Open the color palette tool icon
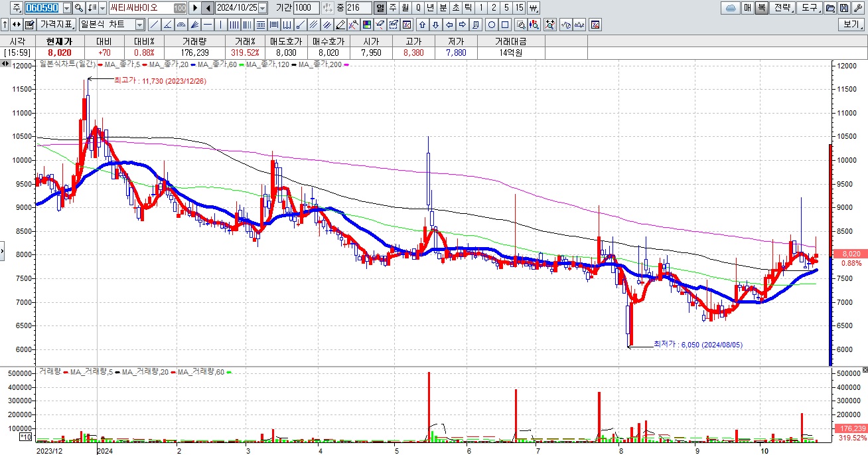The width and height of the screenshot is (868, 455). 366,25
